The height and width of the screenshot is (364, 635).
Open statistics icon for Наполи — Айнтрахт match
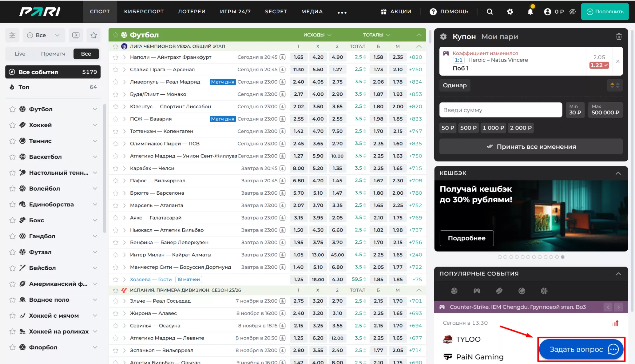pos(282,57)
